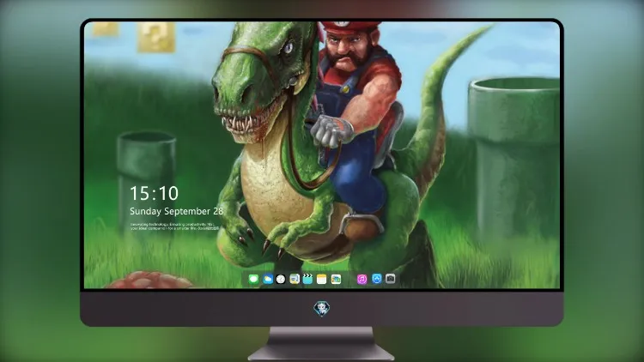Click the 'Sunday September 28' date text

tap(177, 211)
